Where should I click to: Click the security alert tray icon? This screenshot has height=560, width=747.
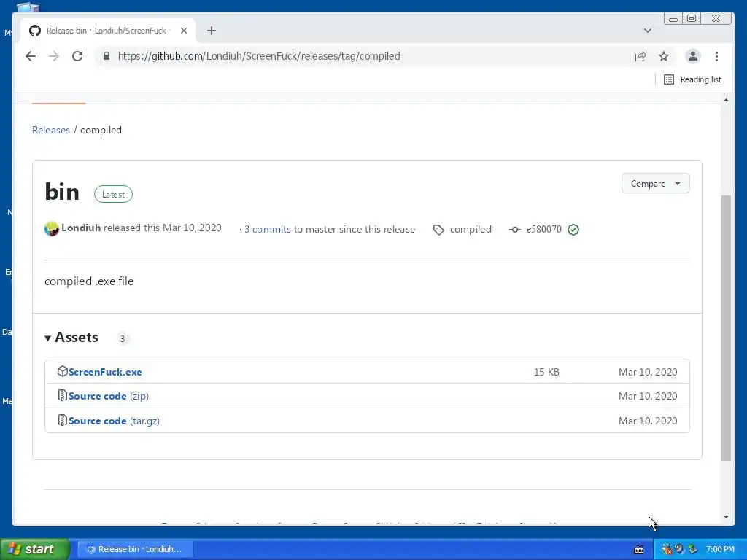coord(667,550)
